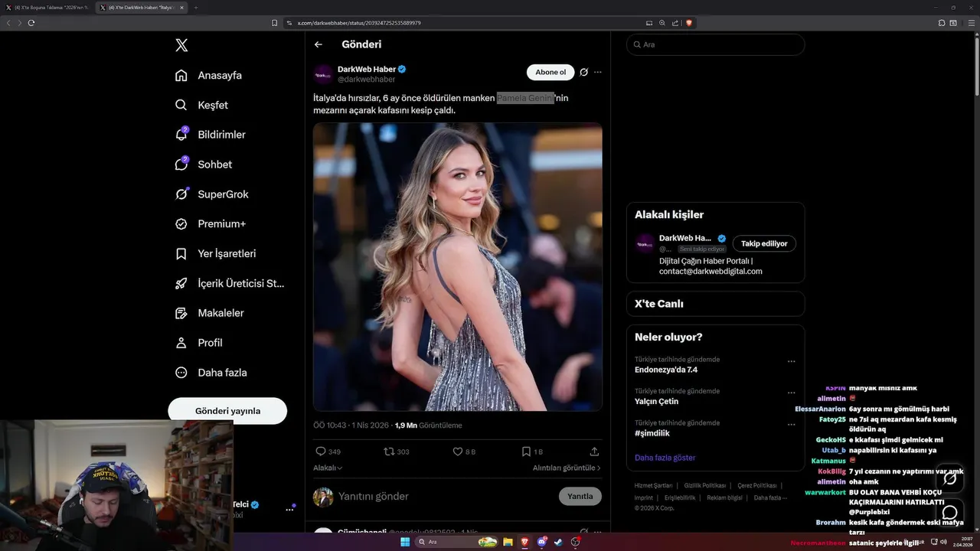Screen dimensions: 980x551
Task: Open Yer İşaretleri bookmarks
Action: click(215, 253)
